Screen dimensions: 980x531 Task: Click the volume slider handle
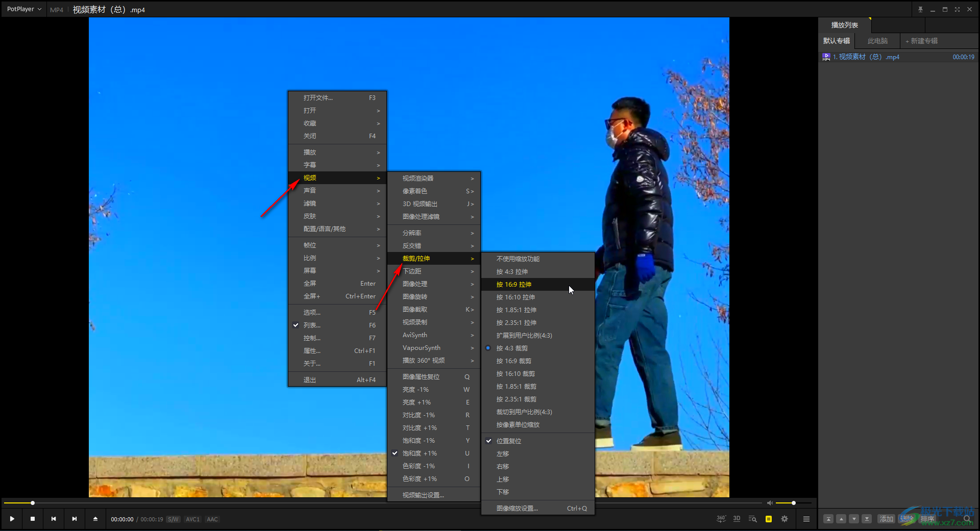click(x=793, y=503)
